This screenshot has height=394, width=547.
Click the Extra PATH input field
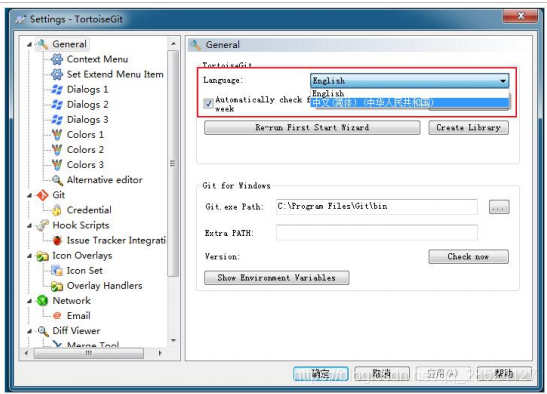(x=376, y=233)
